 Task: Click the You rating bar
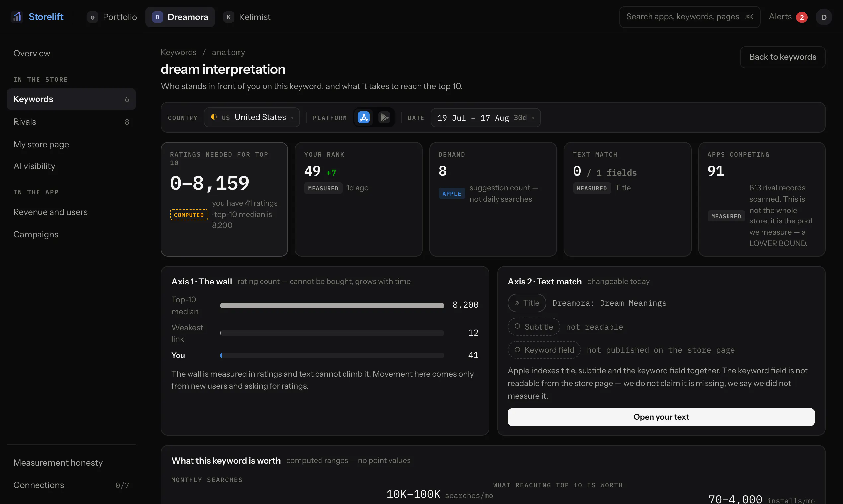[x=332, y=355]
